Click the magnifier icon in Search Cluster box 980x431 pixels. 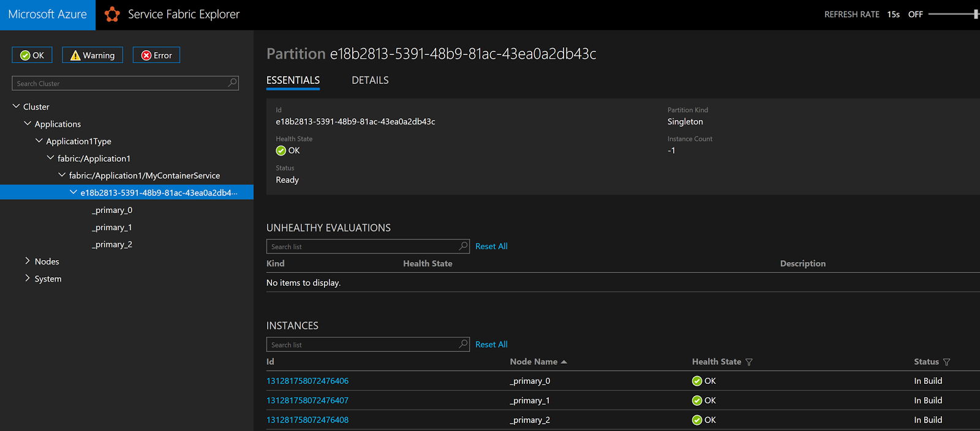point(232,83)
